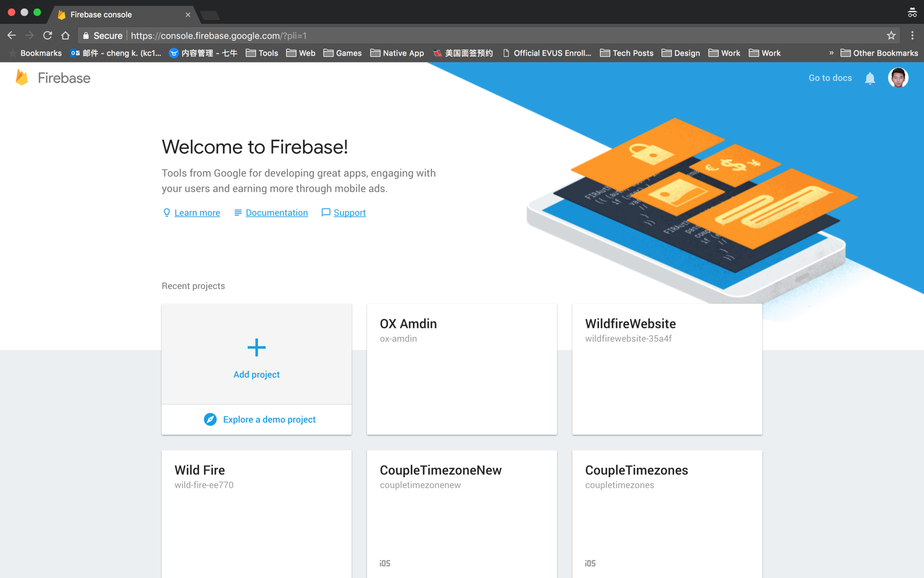The width and height of the screenshot is (924, 578).
Task: Open the user account avatar
Action: tap(897, 78)
